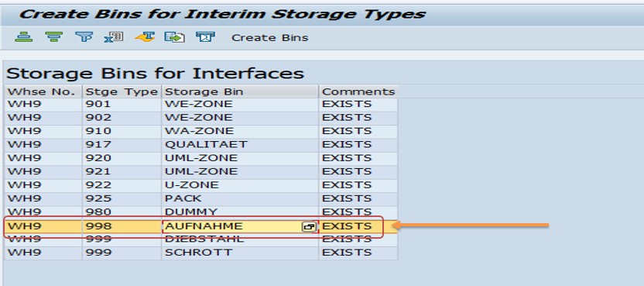
Task: Select the WA-ZONE storage bin cell
Action: click(x=240, y=131)
